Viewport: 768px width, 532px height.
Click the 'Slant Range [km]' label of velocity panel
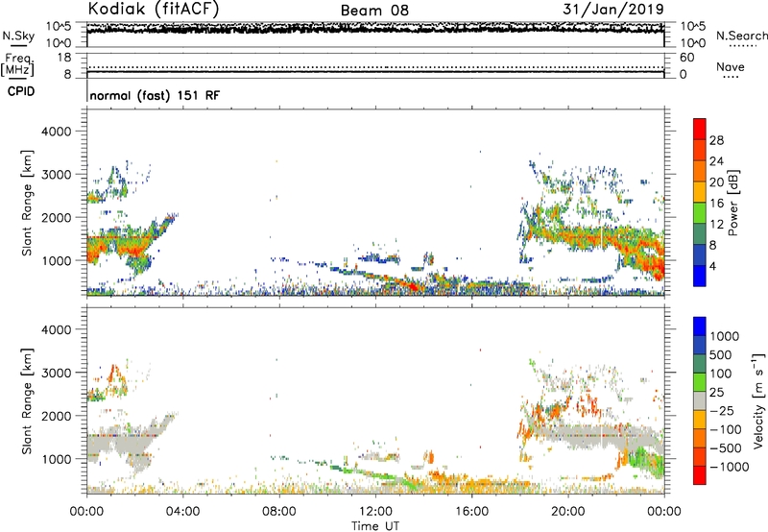pos(27,401)
